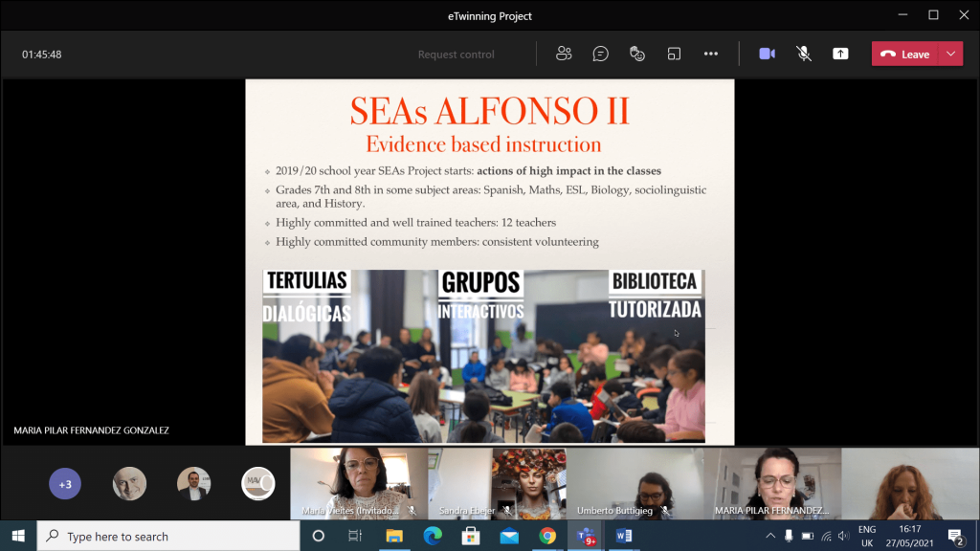
Task: Show the +3 additional participants
Action: [65, 484]
